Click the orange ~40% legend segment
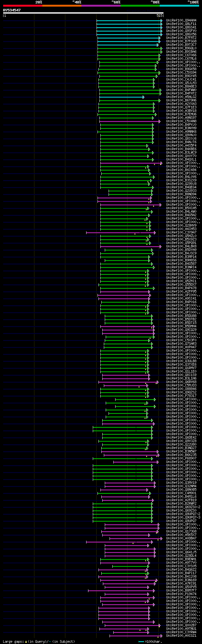 62,6
